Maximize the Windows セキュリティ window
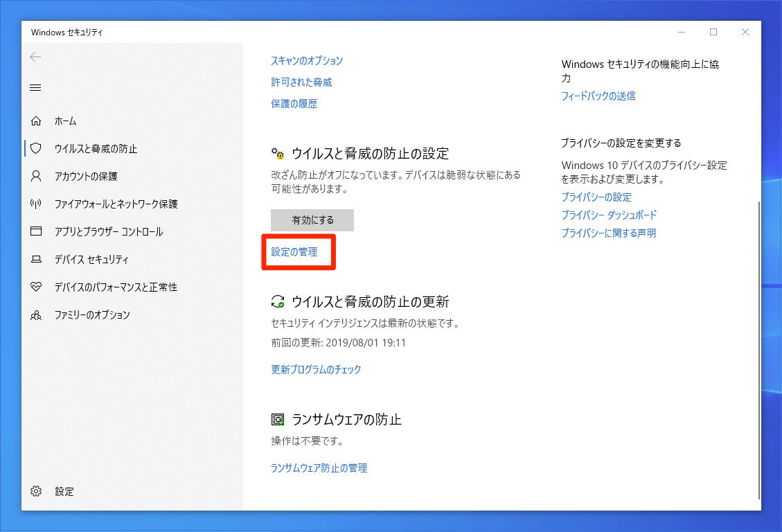 [713, 32]
